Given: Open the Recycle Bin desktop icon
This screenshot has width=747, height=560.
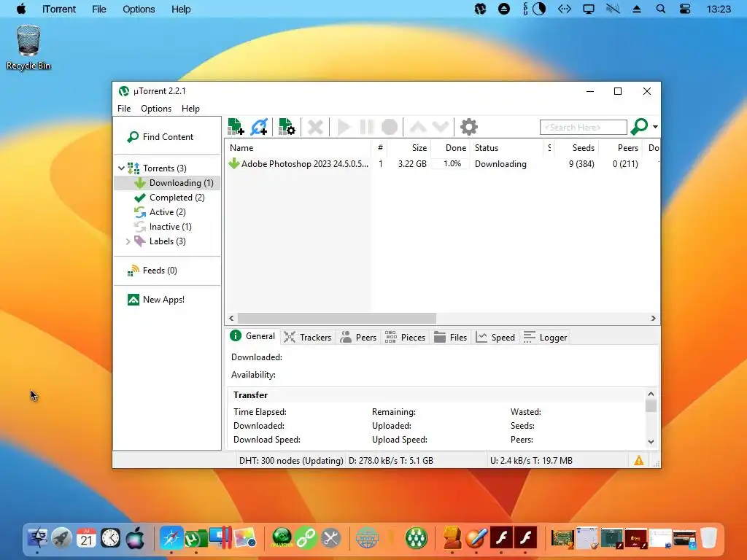Looking at the screenshot, I should [x=28, y=47].
